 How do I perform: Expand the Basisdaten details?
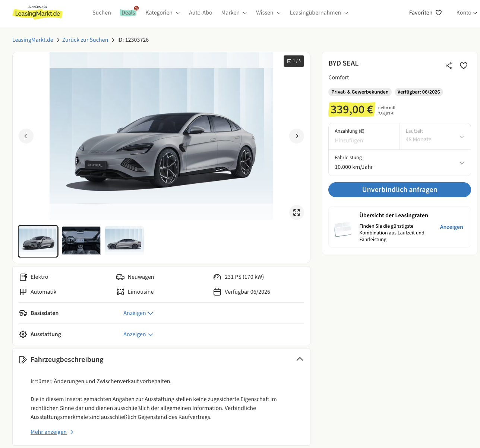138,313
